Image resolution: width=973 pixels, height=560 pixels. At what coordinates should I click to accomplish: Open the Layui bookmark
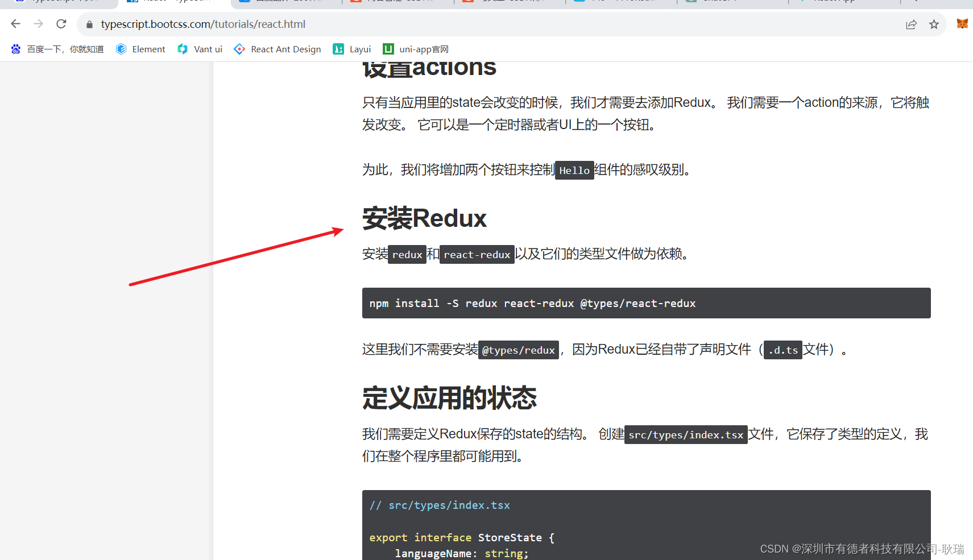click(352, 49)
